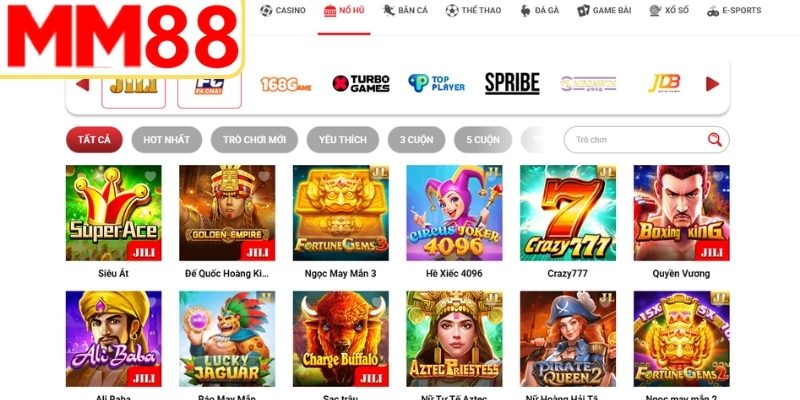The height and width of the screenshot is (400, 800).
Task: Advance provider carousel with right arrow
Action: 712,84
